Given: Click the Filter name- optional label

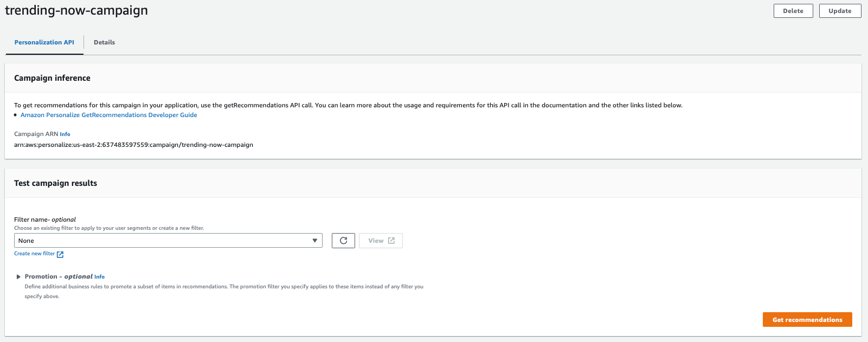Looking at the screenshot, I should (x=45, y=220).
